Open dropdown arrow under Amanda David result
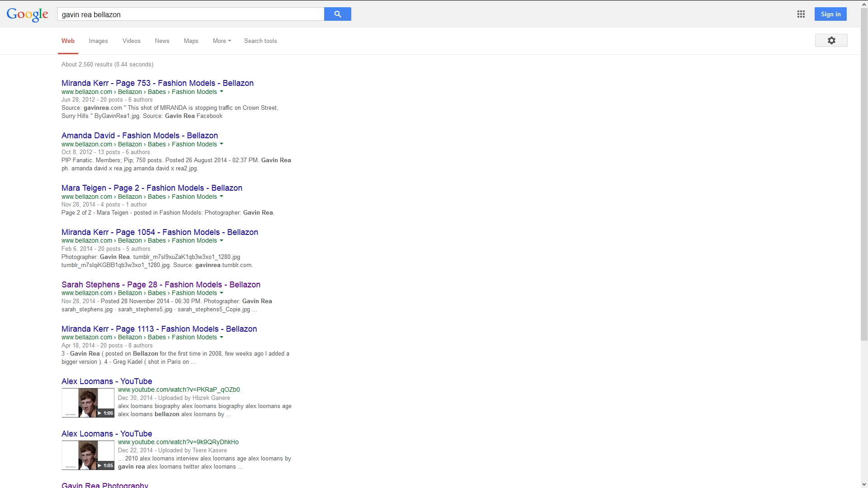The height and width of the screenshot is (488, 868). tap(222, 144)
